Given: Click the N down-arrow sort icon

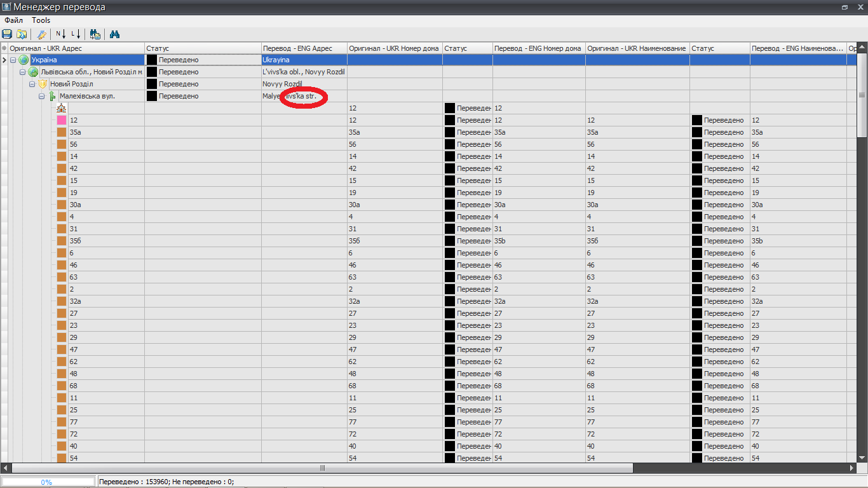Looking at the screenshot, I should click(x=61, y=34).
